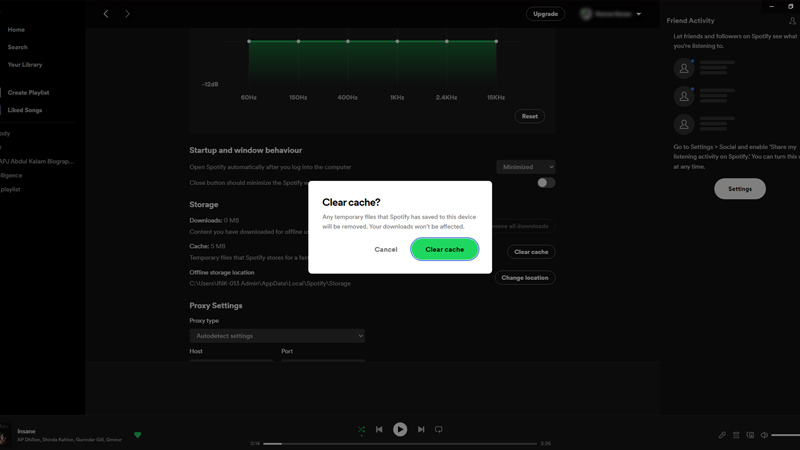The width and height of the screenshot is (800, 450).
Task: Click the Change location button
Action: (x=524, y=278)
